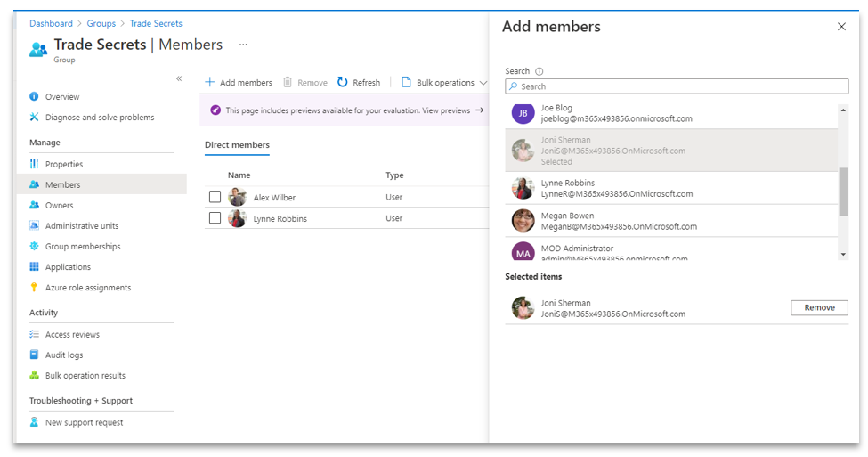Click the Administrative units icon
Image resolution: width=868 pixels, height=457 pixels.
point(35,226)
